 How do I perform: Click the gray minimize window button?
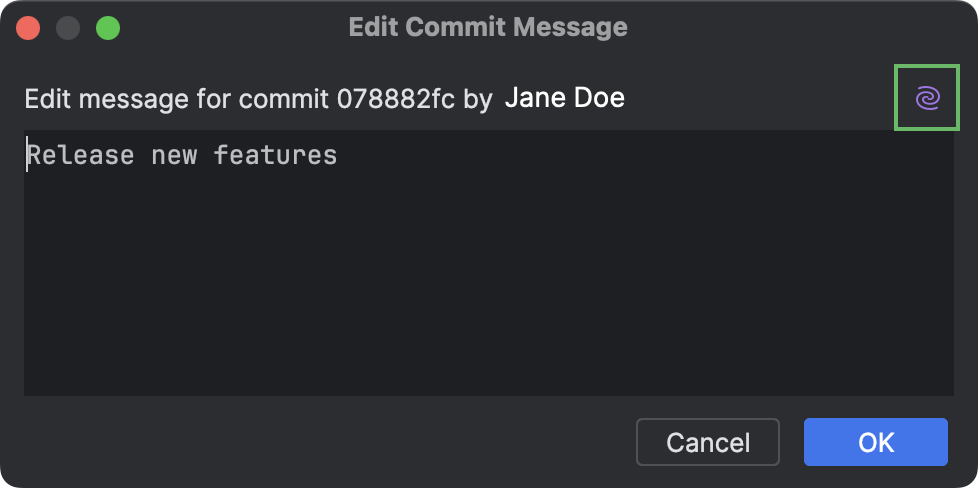[x=68, y=28]
